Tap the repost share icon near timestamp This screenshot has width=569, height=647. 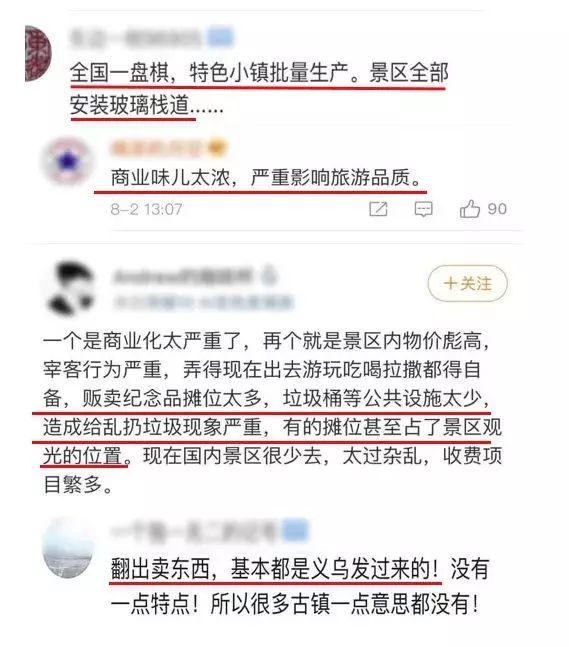(378, 209)
